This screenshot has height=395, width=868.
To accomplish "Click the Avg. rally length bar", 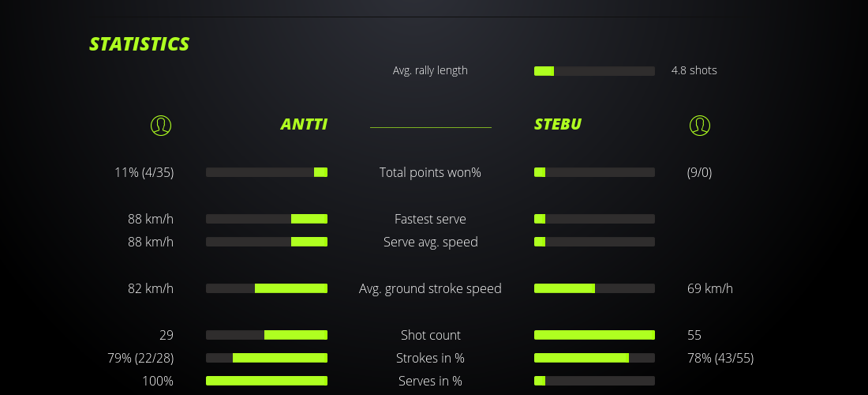I will click(x=594, y=71).
